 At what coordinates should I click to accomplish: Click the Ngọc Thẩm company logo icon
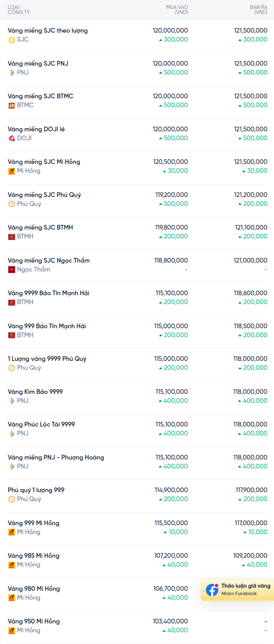12,270
